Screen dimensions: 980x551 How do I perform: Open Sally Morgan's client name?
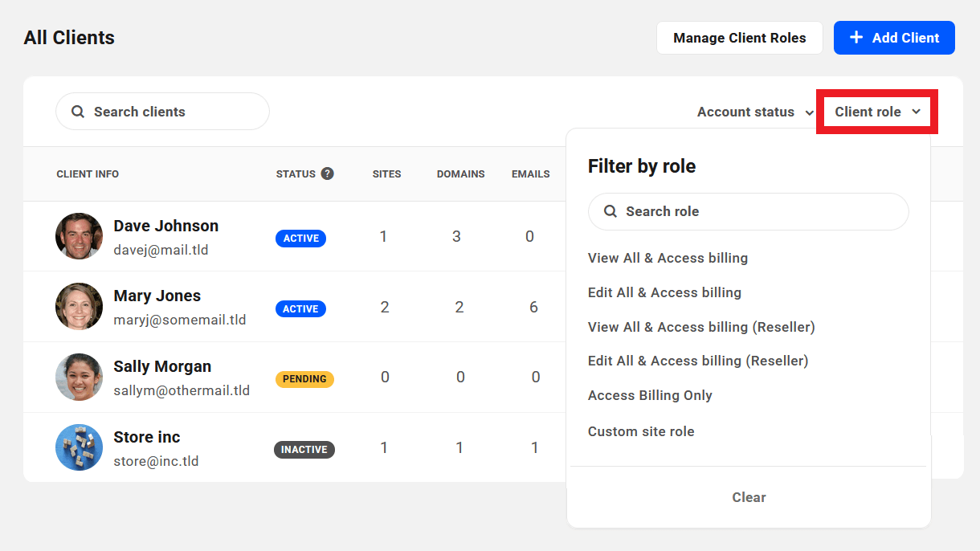[x=162, y=366]
